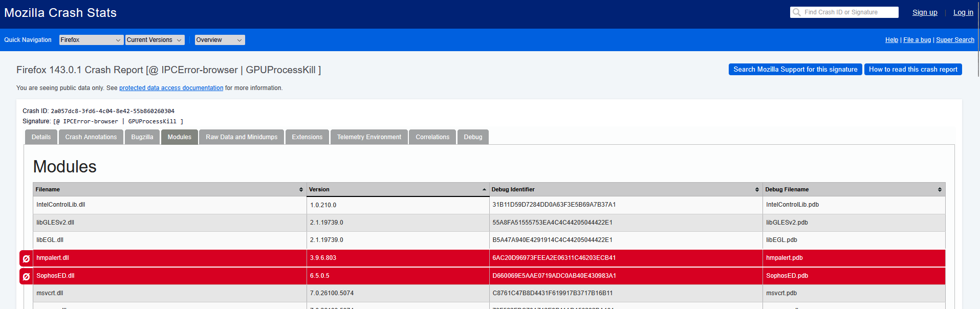Focus the Find Crash ID or Signature field
This screenshot has width=980, height=309.
tap(844, 12)
